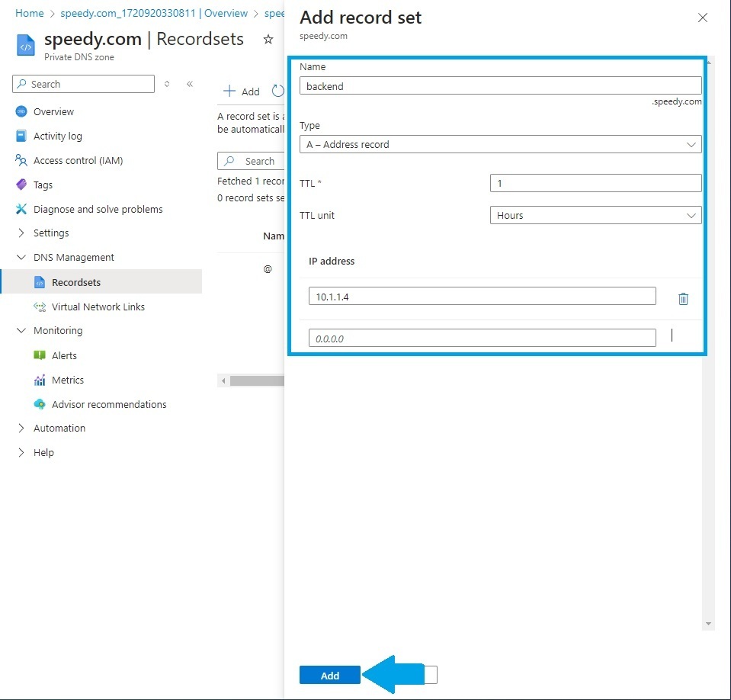The image size is (731, 700).
Task: Click the Virtual Network Links icon
Action: 40,307
